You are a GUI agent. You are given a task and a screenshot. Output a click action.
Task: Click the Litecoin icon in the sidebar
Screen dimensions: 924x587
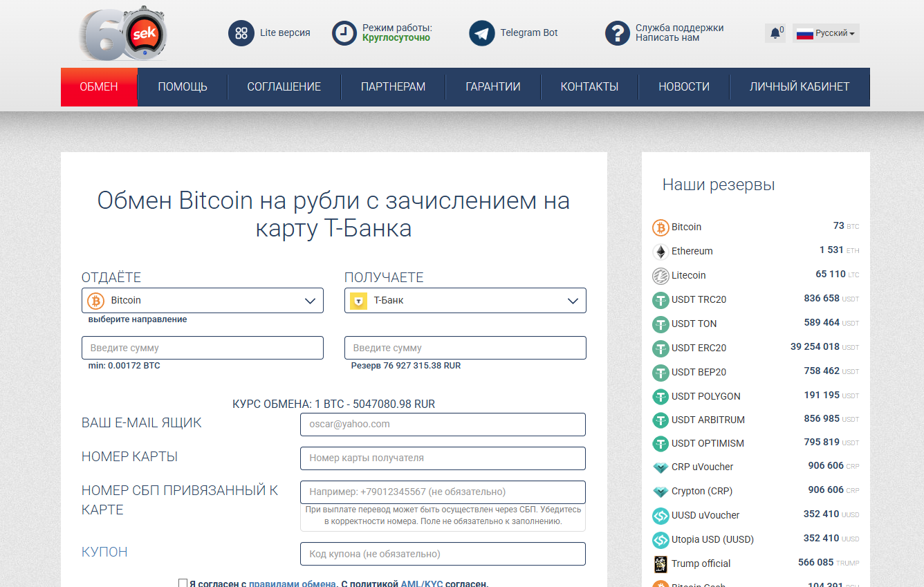click(661, 275)
